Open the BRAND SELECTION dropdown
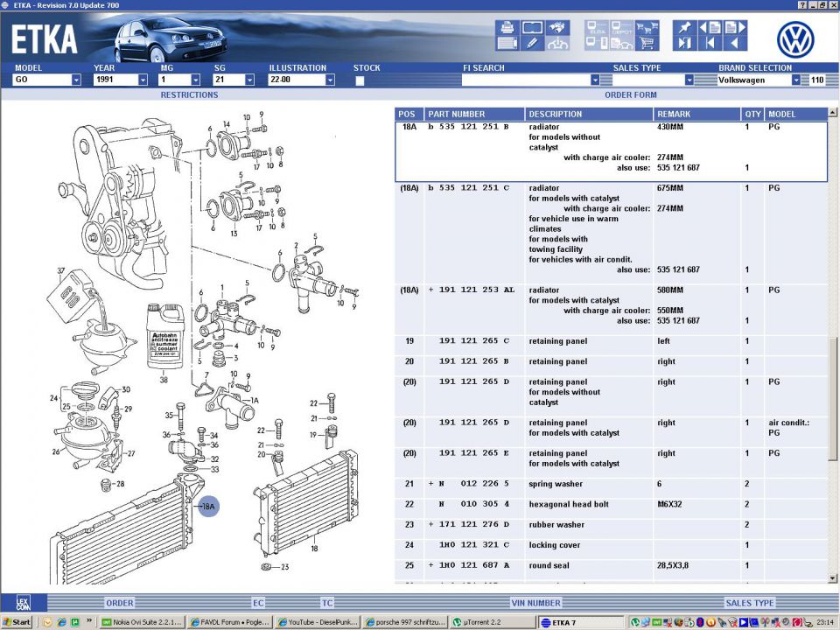Viewport: 840px width, 630px height. coord(796,80)
